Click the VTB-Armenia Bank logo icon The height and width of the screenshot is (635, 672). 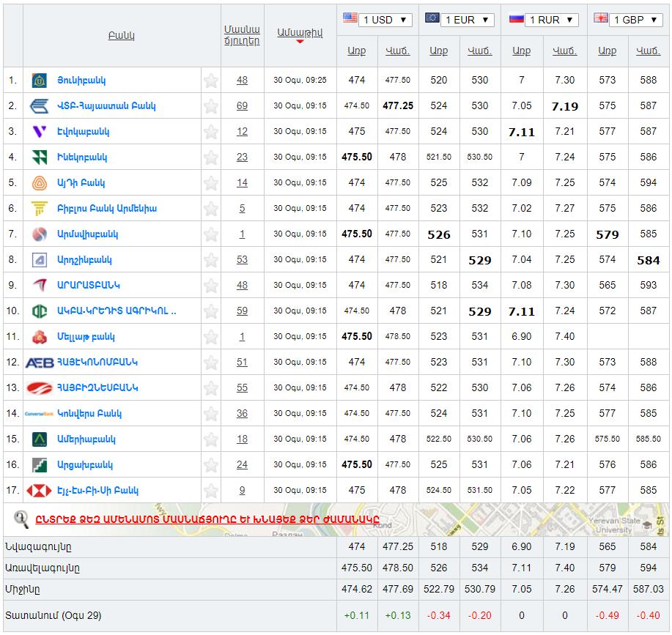(x=40, y=106)
